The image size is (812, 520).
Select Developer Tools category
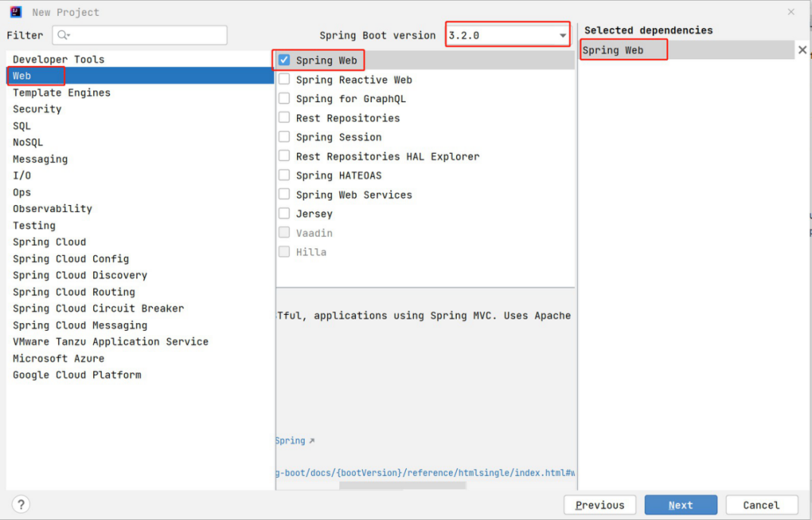pos(140,59)
